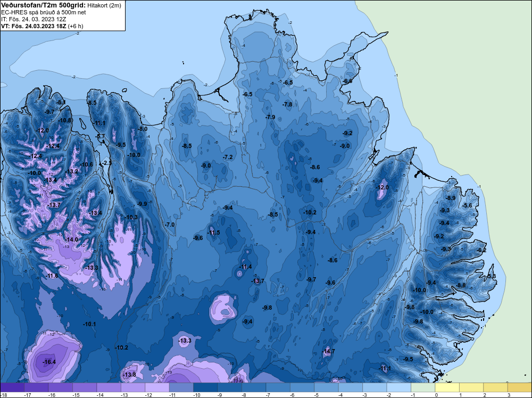Click the -5.7 temperature label on the map
Screen dimensions: 532x398
click(101, 136)
